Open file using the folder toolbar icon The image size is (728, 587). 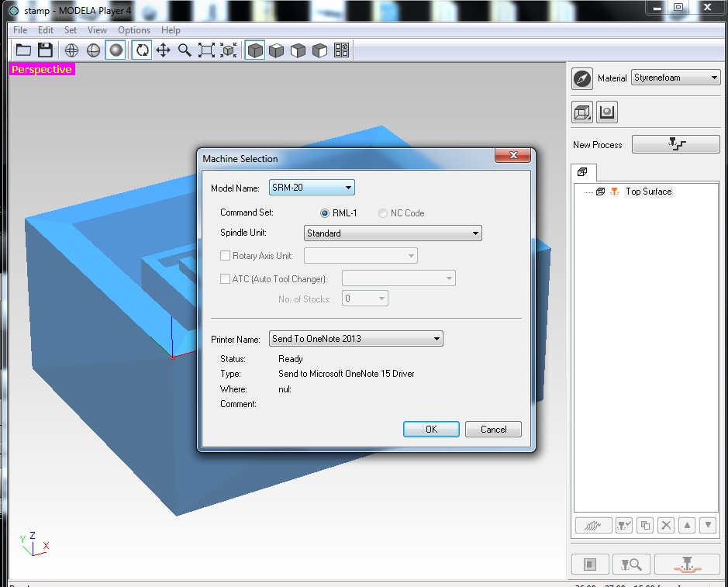23,50
